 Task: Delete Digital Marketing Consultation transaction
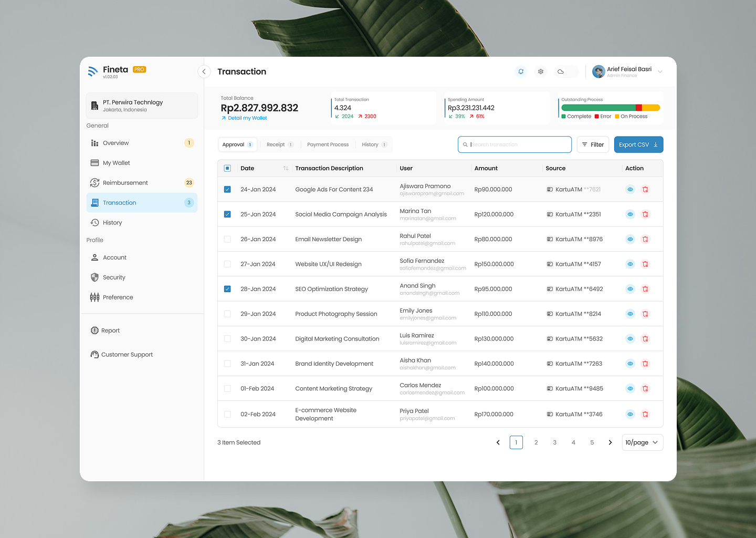pyautogui.click(x=645, y=339)
